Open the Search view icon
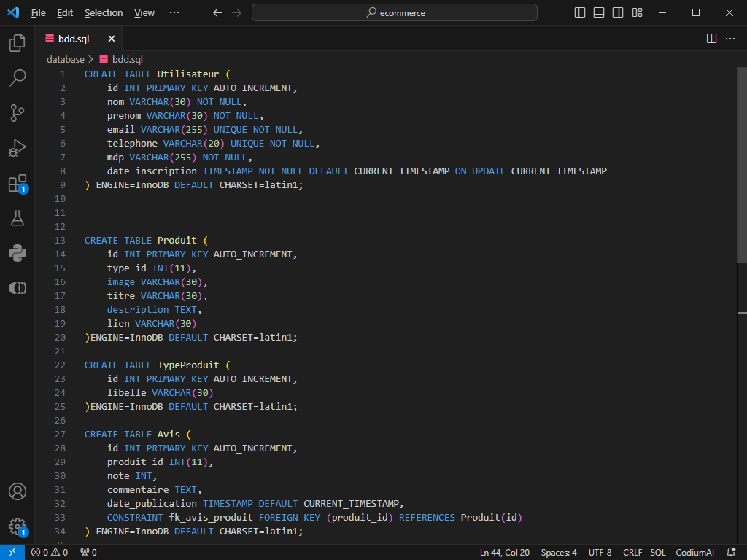The height and width of the screenshot is (560, 747). (18, 78)
